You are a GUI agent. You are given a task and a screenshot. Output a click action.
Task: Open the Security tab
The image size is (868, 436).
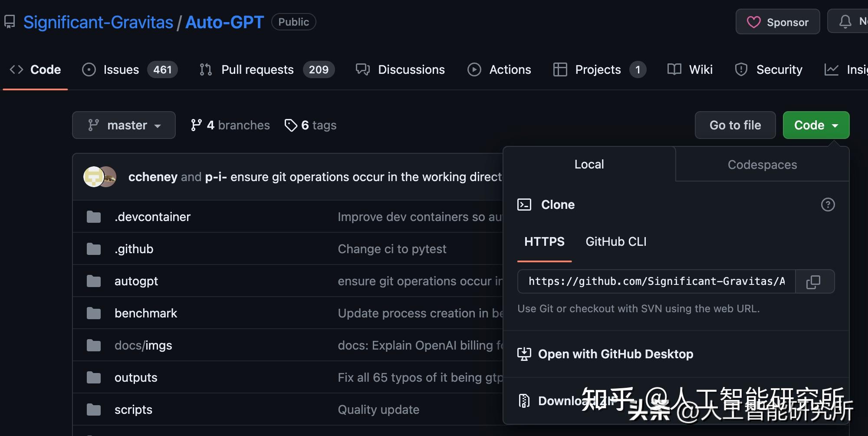[769, 69]
